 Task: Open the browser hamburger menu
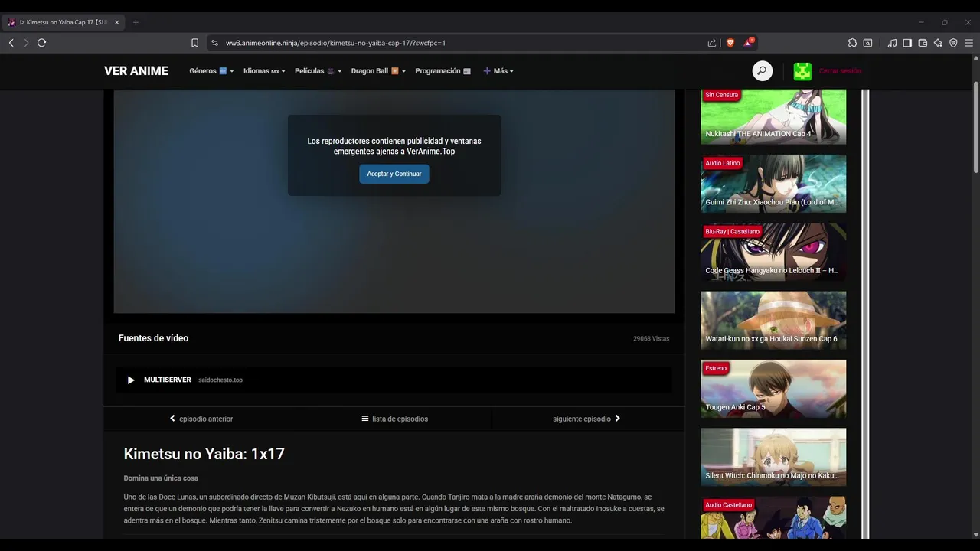tap(969, 43)
